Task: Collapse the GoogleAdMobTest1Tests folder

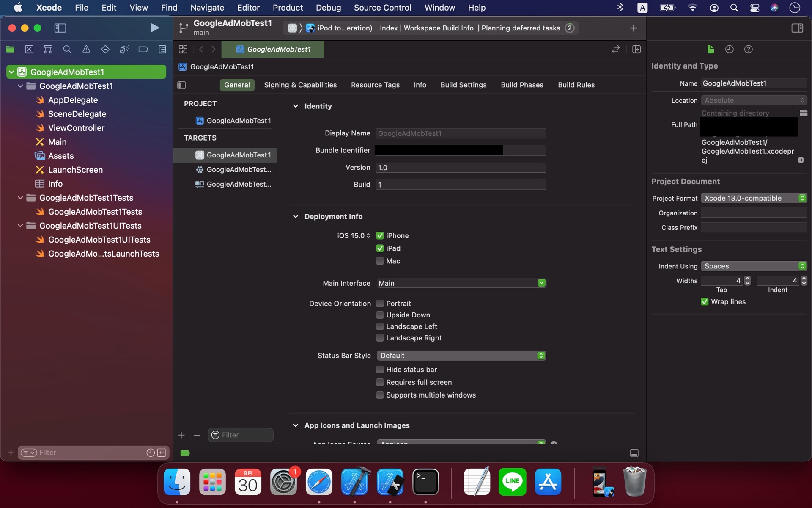Action: [x=20, y=198]
